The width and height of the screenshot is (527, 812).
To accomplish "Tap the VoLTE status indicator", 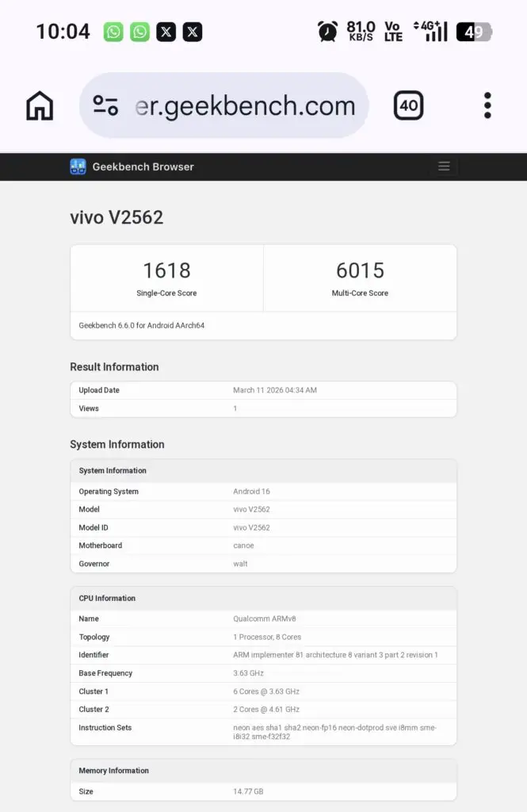I will pyautogui.click(x=393, y=32).
